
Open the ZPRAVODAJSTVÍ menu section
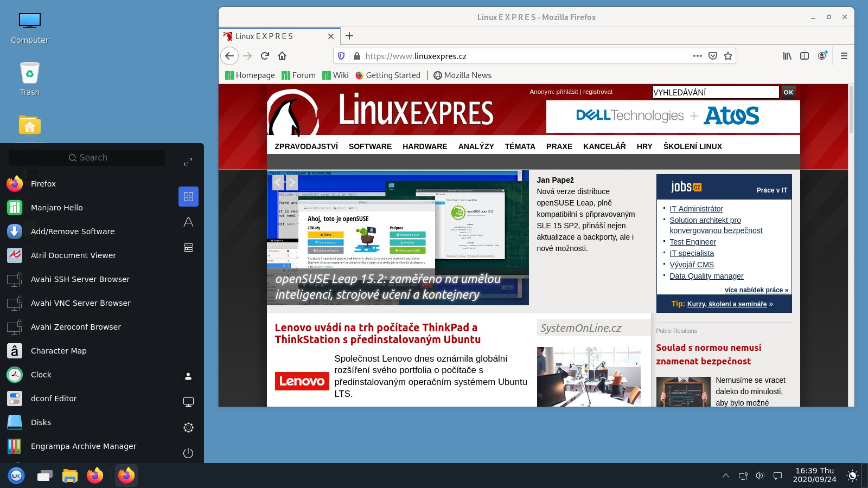306,146
